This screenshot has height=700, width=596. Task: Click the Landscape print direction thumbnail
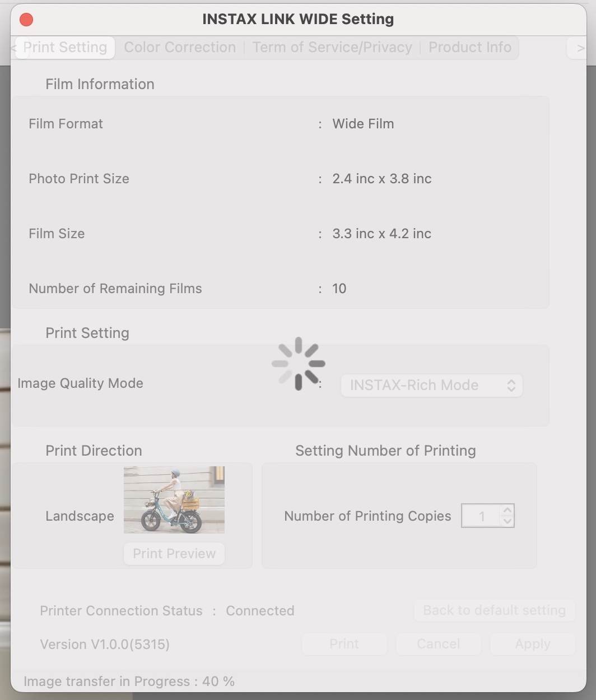174,499
